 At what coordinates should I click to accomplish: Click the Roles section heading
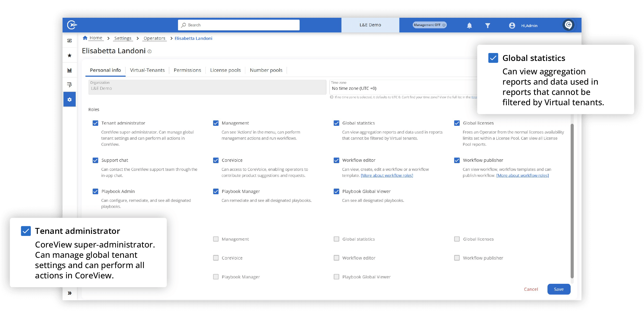tap(94, 110)
